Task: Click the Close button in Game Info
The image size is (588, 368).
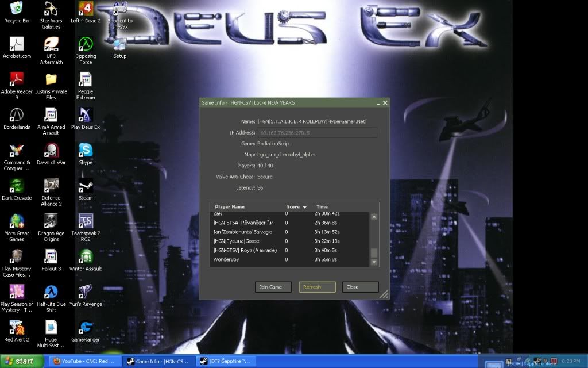Action: (361, 287)
